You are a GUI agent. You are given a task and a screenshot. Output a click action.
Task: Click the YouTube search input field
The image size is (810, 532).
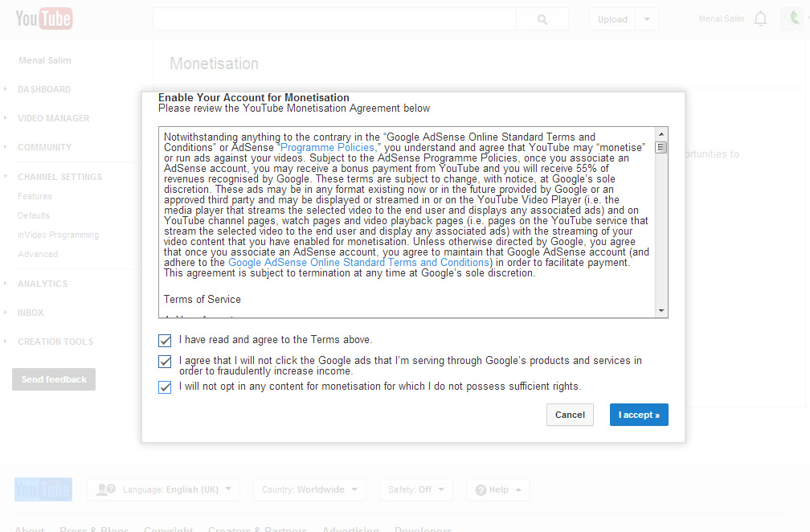(x=334, y=19)
